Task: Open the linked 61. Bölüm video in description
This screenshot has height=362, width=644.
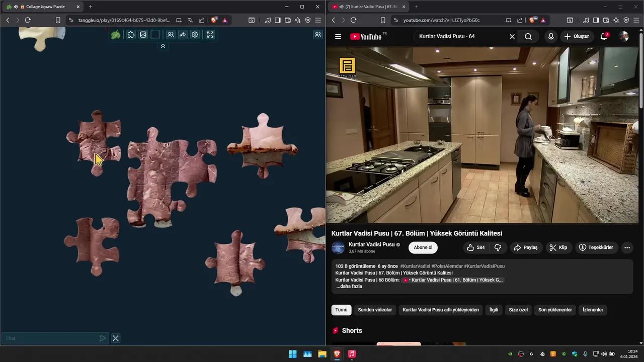Action: (x=453, y=280)
